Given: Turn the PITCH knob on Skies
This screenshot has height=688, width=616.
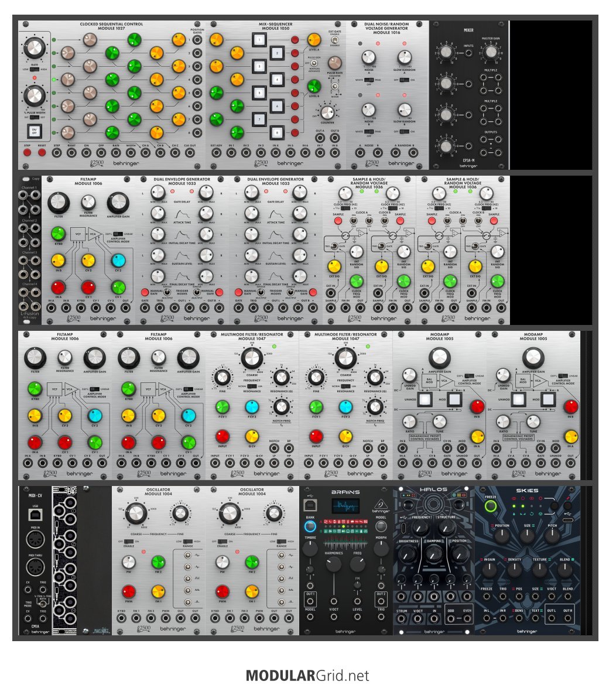Looking at the screenshot, I should click(552, 535).
